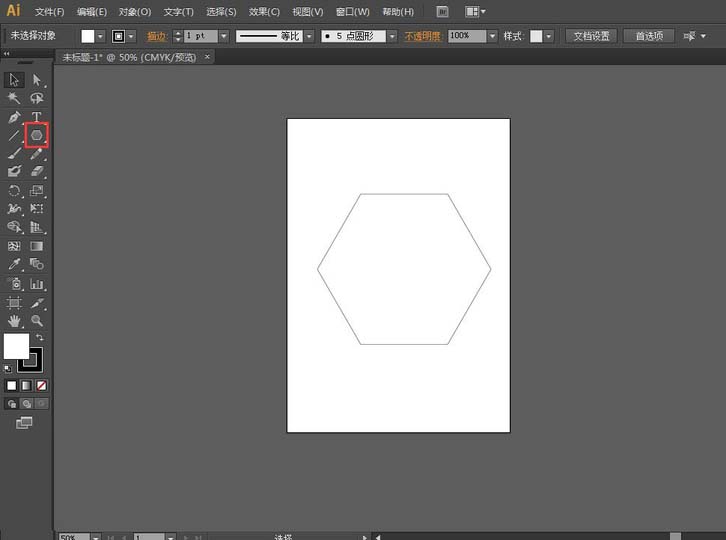726x540 pixels.
Task: Open the stroke weight 1 pt dropdown
Action: tap(223, 36)
